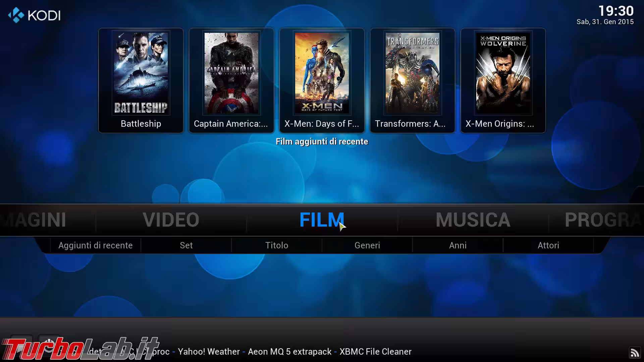This screenshot has height=362, width=644.
Task: Open X-Men: Days of Future Past
Action: 322,73
